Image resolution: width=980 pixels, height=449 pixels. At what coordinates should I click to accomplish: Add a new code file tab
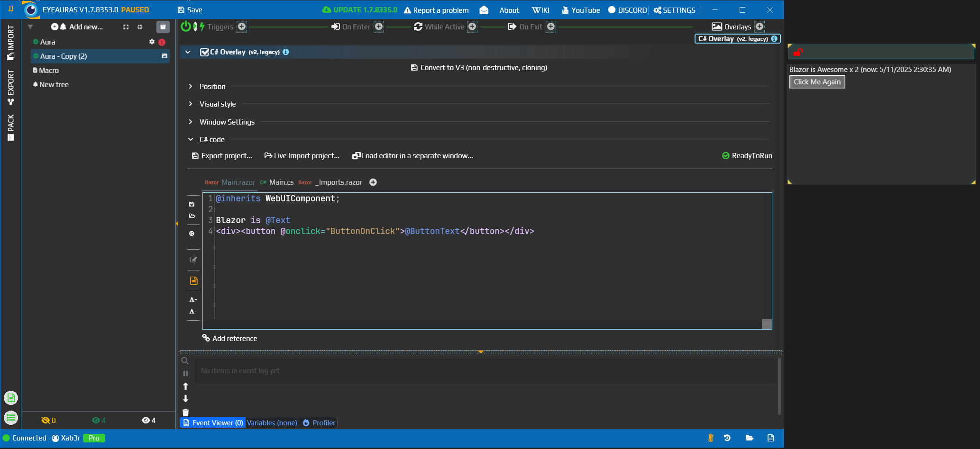[373, 182]
